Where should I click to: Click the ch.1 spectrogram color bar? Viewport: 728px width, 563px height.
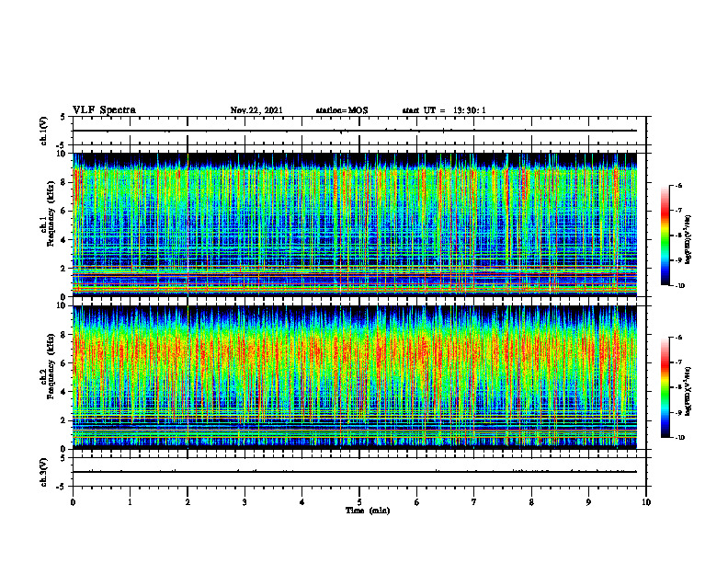pyautogui.click(x=665, y=236)
